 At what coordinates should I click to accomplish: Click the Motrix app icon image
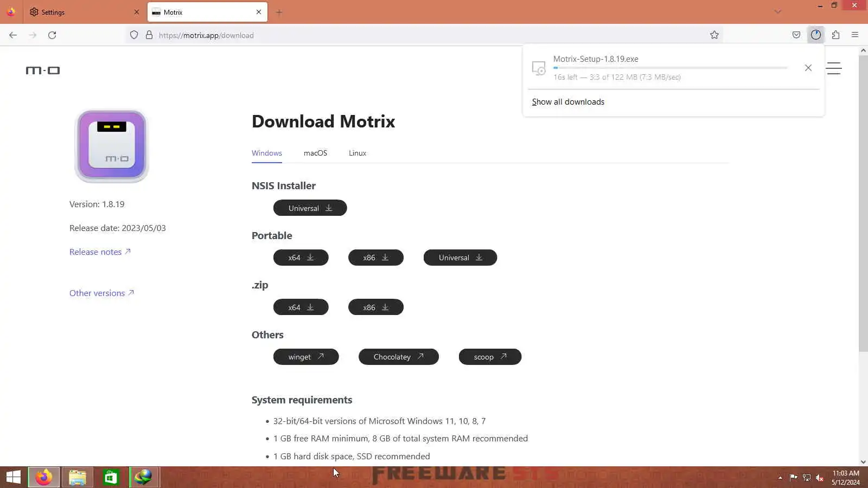pos(112,146)
